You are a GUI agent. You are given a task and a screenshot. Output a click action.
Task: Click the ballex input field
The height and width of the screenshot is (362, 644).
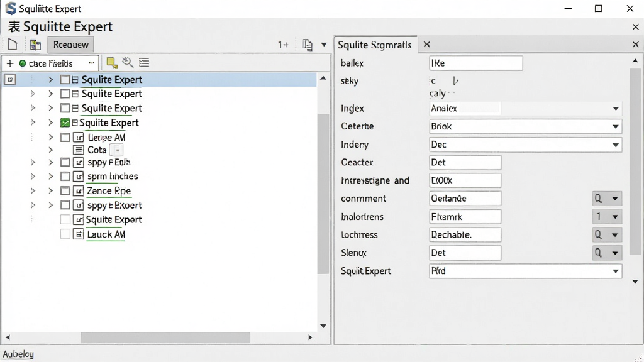click(x=475, y=63)
